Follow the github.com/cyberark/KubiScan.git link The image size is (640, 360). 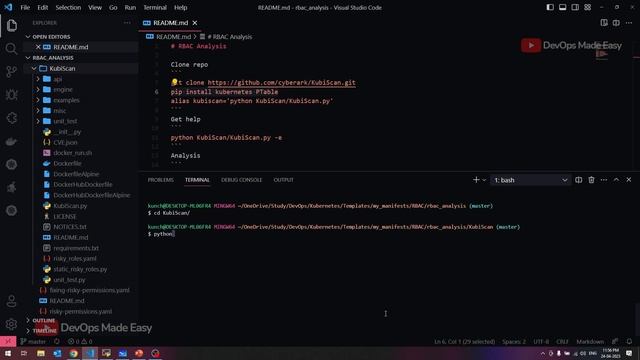click(281, 83)
